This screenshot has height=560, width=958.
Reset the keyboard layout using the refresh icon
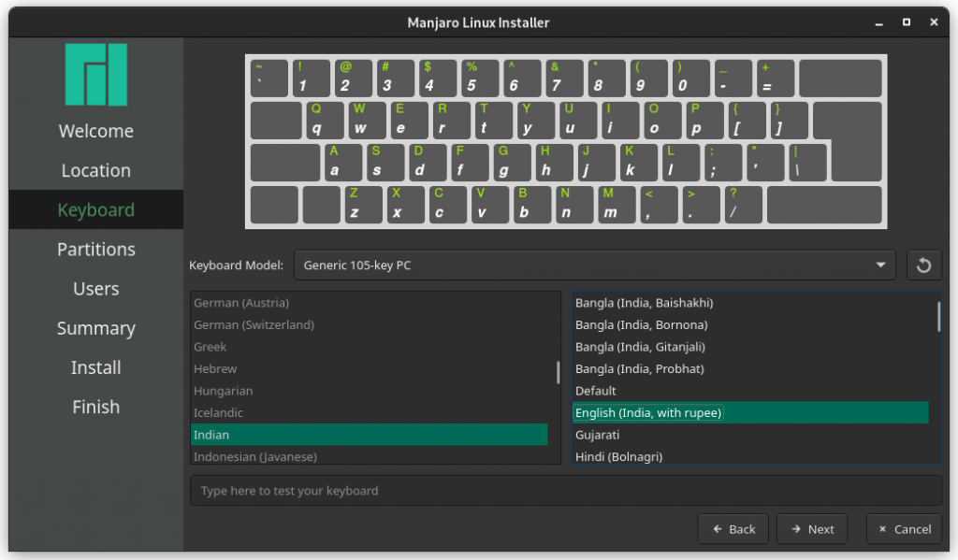point(923,265)
